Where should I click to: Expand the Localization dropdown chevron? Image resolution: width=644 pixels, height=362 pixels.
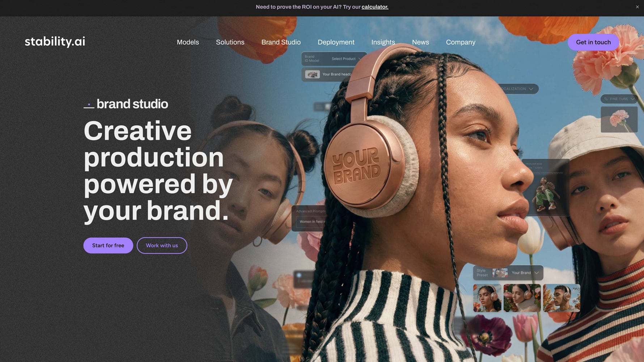click(x=531, y=89)
